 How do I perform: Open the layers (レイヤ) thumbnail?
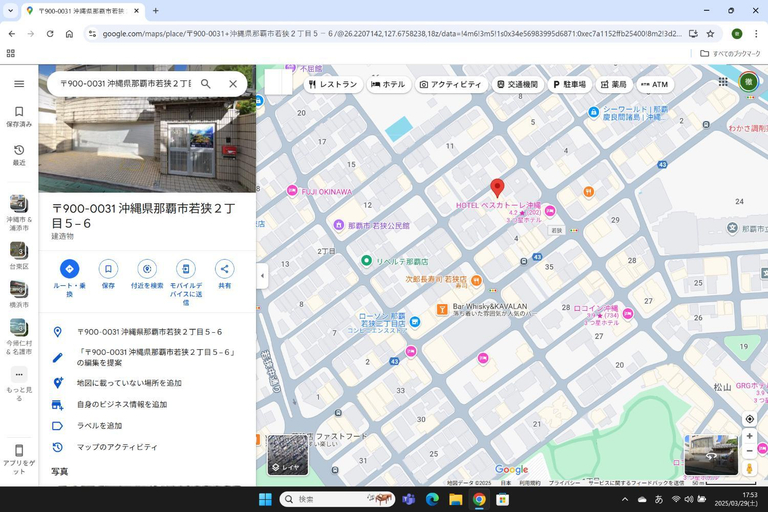point(288,455)
